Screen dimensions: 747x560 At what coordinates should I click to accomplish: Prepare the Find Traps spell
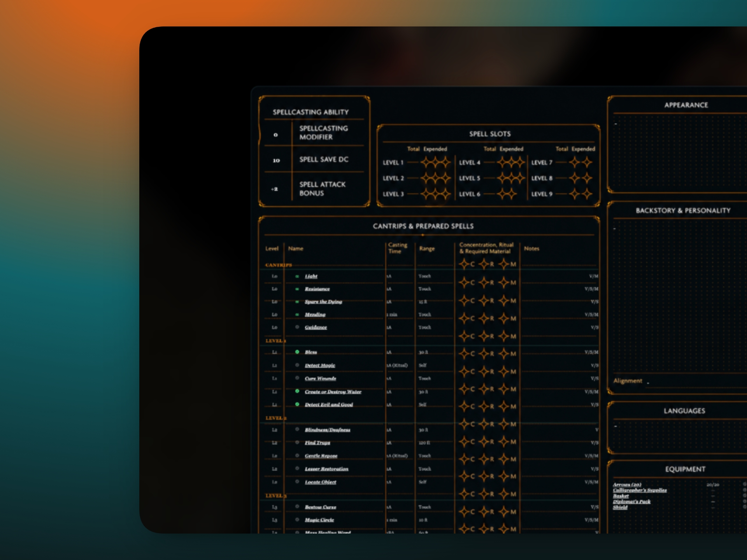click(x=297, y=443)
